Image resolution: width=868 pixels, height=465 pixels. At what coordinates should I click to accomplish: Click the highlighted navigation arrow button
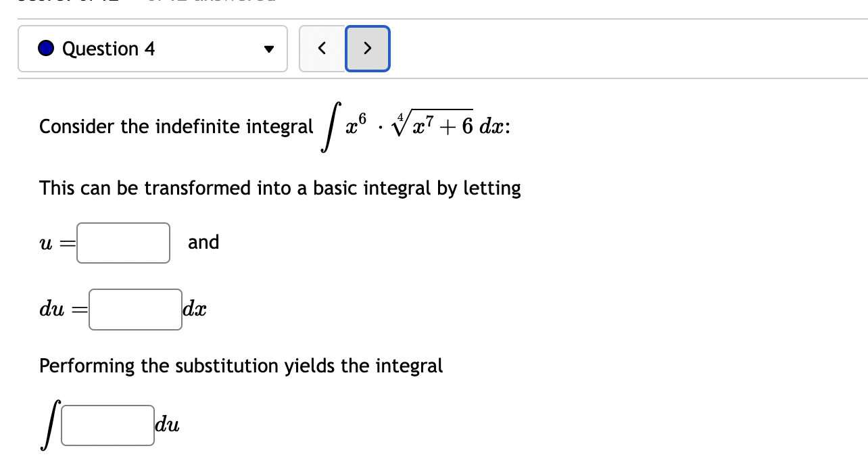click(x=367, y=48)
